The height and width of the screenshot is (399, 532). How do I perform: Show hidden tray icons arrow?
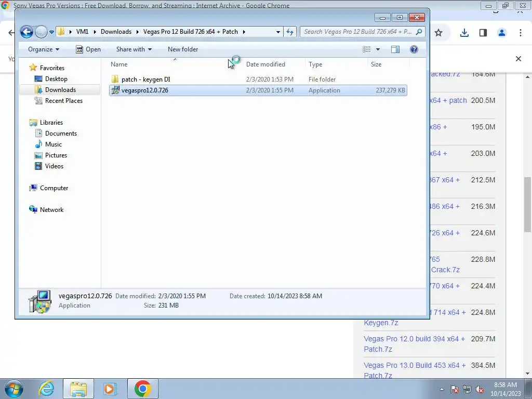coord(442,389)
